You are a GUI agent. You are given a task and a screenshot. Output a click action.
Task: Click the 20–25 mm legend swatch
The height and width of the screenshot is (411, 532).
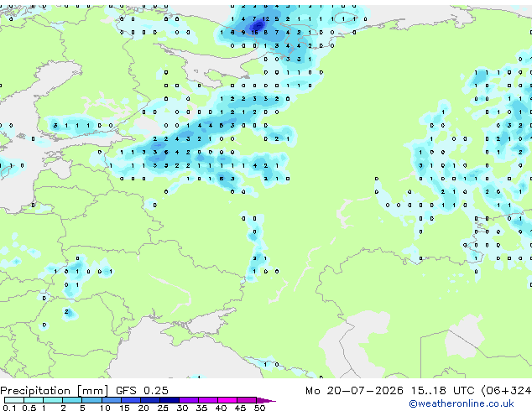(x=150, y=400)
